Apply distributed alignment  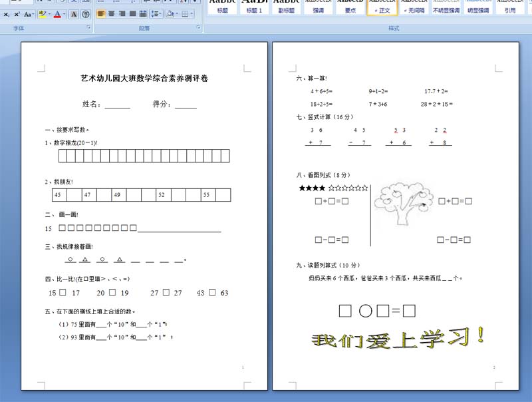pyautogui.click(x=143, y=14)
